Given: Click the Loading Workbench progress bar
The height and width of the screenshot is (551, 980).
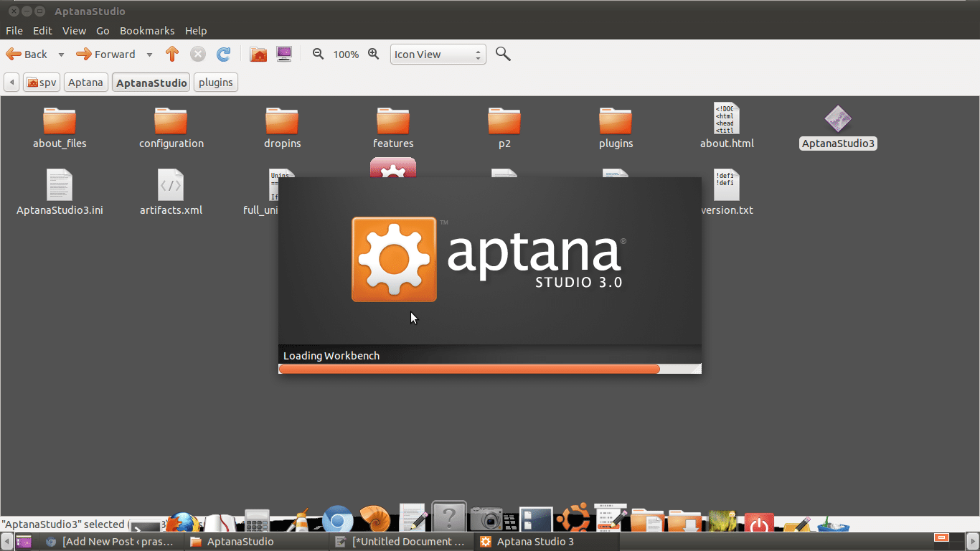Looking at the screenshot, I should (x=490, y=369).
